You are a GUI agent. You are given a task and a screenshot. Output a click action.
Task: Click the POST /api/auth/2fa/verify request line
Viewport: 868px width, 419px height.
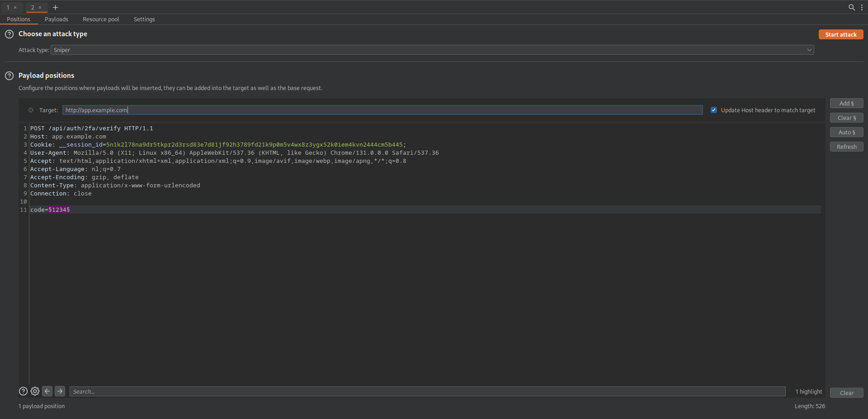tap(92, 129)
